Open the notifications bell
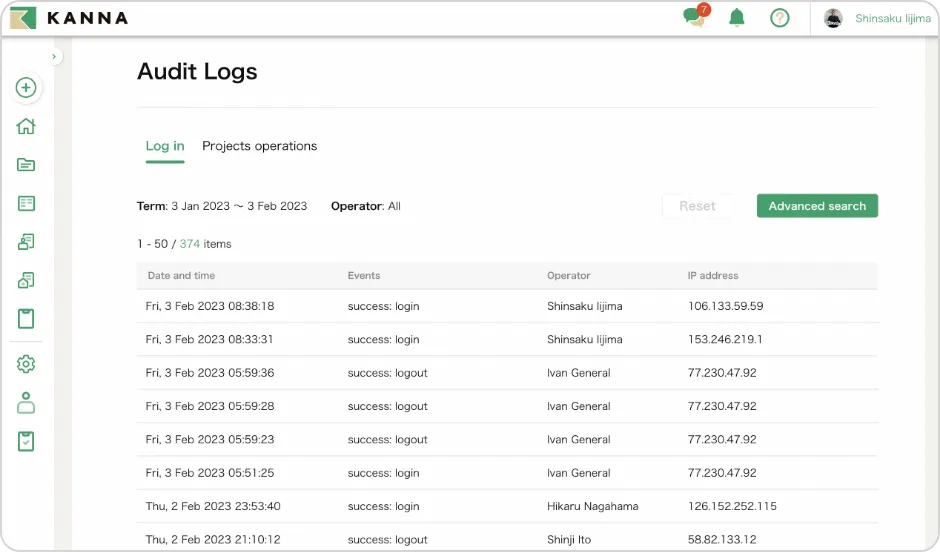Image resolution: width=940 pixels, height=552 pixels. pyautogui.click(x=737, y=18)
